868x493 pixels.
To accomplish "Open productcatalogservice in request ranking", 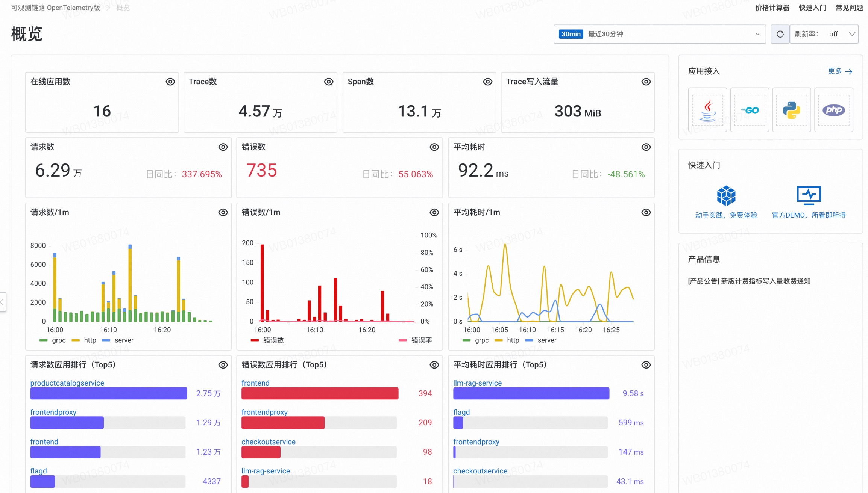I will (x=67, y=383).
